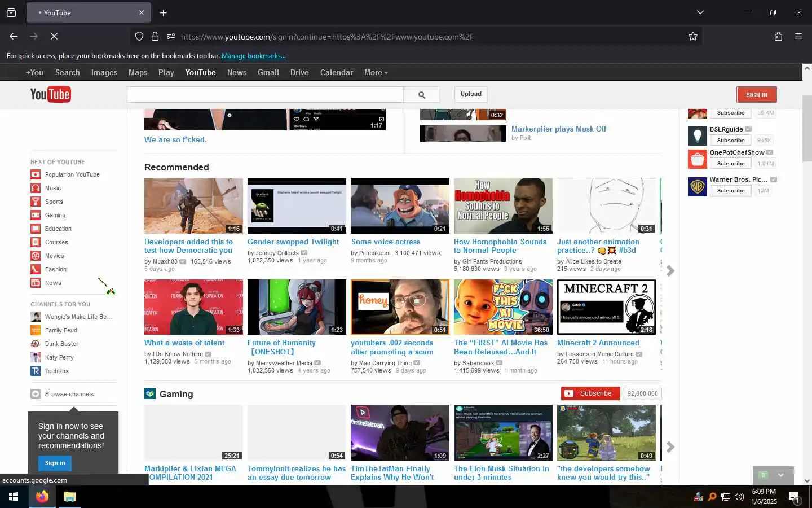Open the Music category icon
Image resolution: width=812 pixels, height=508 pixels.
(36, 188)
